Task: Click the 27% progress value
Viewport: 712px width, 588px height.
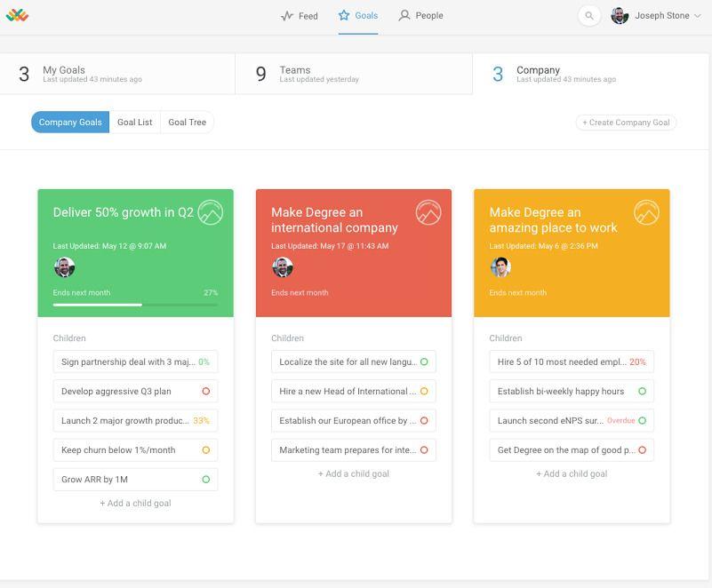Action: pos(211,292)
